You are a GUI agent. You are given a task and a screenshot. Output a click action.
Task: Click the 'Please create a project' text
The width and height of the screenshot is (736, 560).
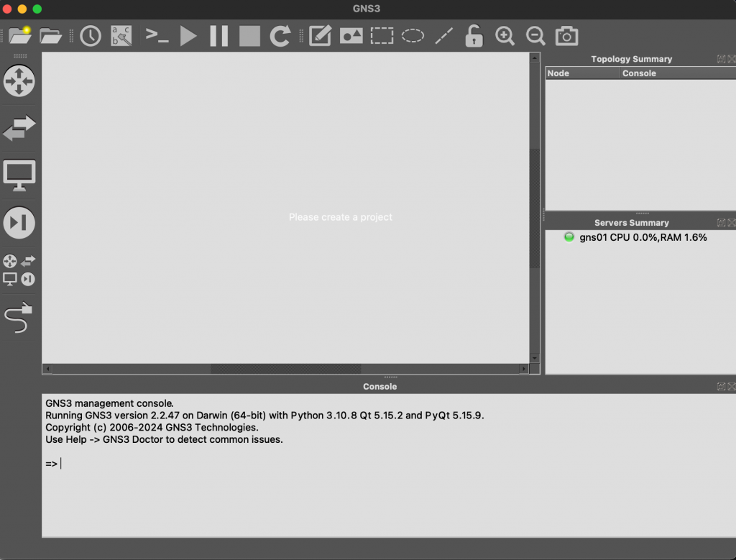[x=340, y=217]
